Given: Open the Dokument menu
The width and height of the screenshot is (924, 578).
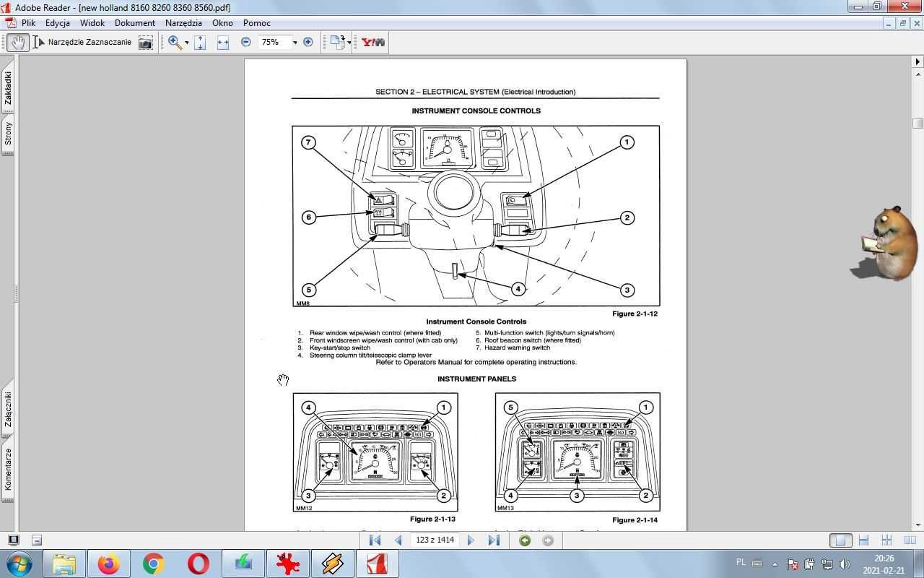Looking at the screenshot, I should (x=135, y=23).
